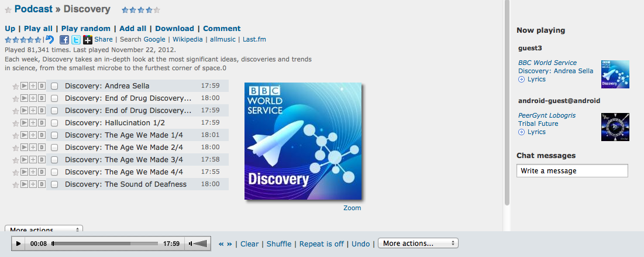Search the album on Wikipedia

pyautogui.click(x=188, y=39)
